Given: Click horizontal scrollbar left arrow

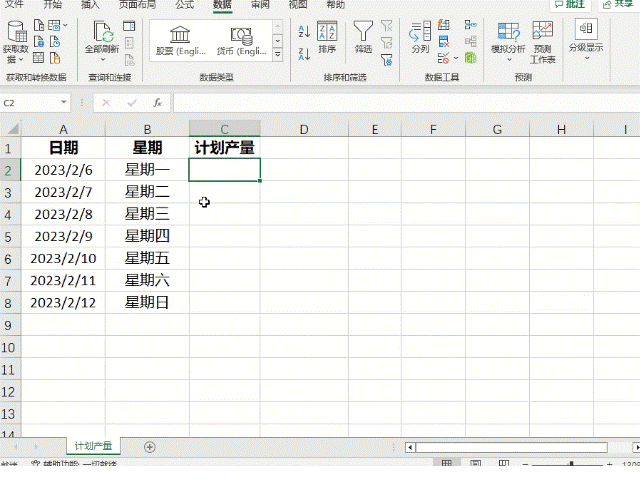Looking at the screenshot, I should pyautogui.click(x=410, y=447).
